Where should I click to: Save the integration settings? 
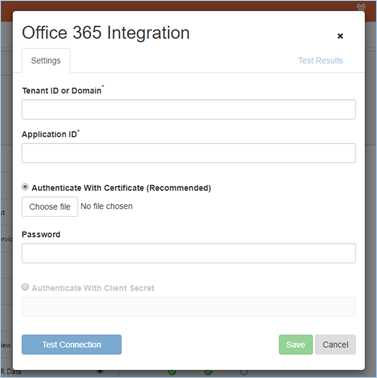coord(296,345)
